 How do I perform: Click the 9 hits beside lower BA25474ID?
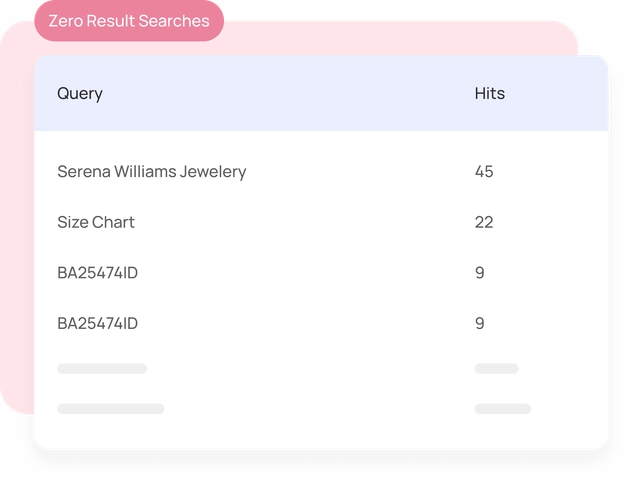480,323
